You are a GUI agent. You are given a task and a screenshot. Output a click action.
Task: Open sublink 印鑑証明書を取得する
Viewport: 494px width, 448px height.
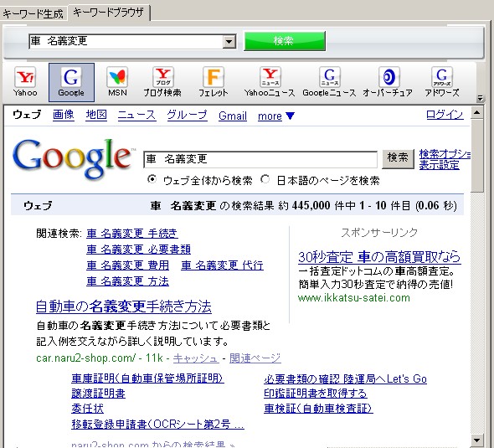point(316,394)
